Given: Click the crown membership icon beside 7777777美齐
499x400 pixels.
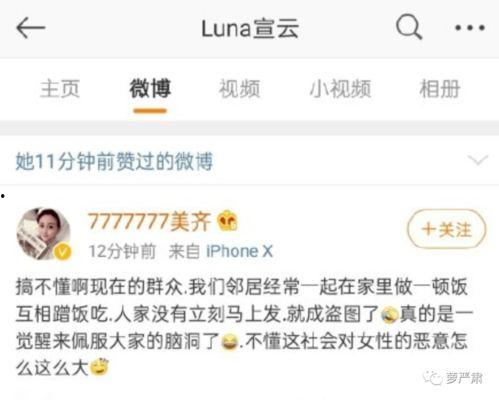Looking at the screenshot, I should coord(227,221).
